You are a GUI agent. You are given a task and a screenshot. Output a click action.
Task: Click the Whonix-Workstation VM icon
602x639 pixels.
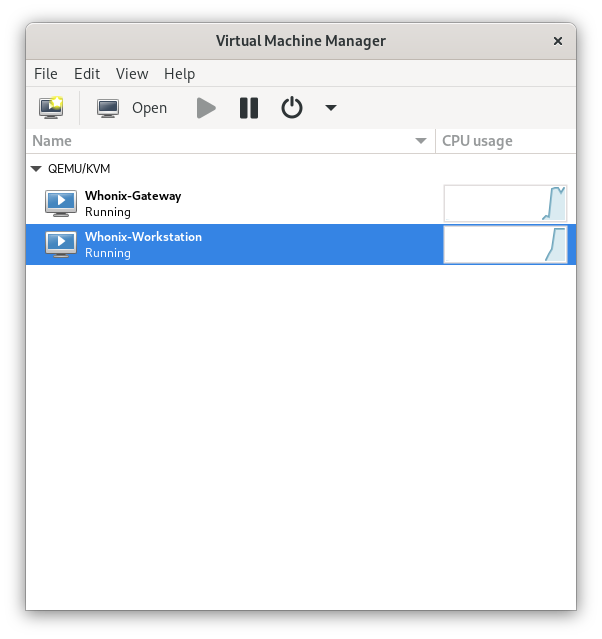pos(61,244)
